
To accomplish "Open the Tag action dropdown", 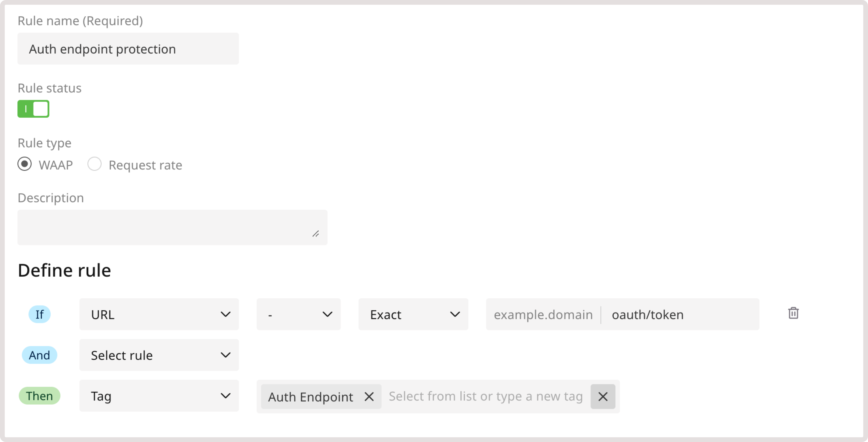I will point(158,396).
